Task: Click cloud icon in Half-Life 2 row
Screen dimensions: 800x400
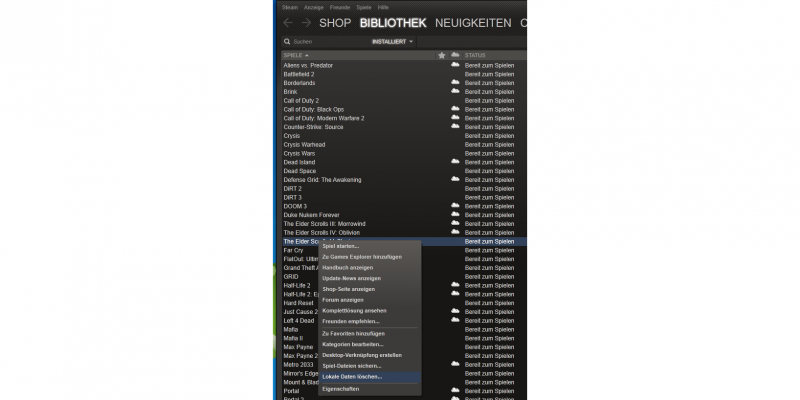Action: click(455, 285)
